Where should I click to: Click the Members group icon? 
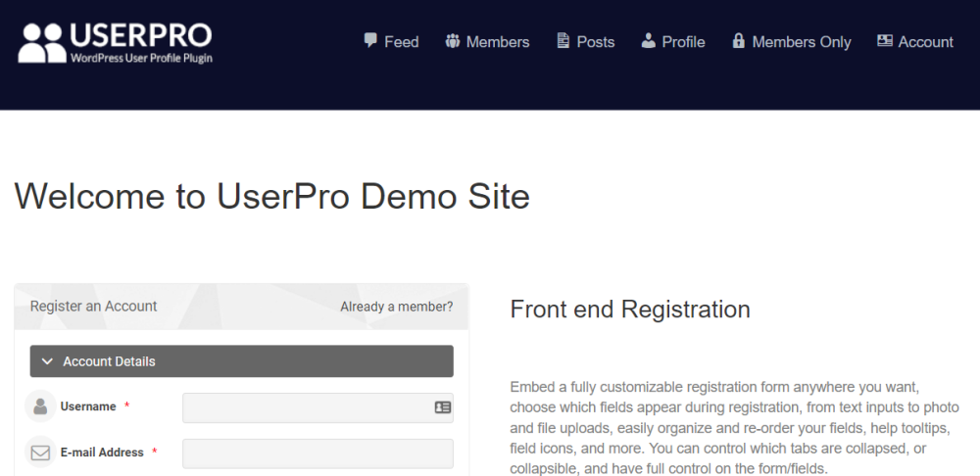[452, 41]
